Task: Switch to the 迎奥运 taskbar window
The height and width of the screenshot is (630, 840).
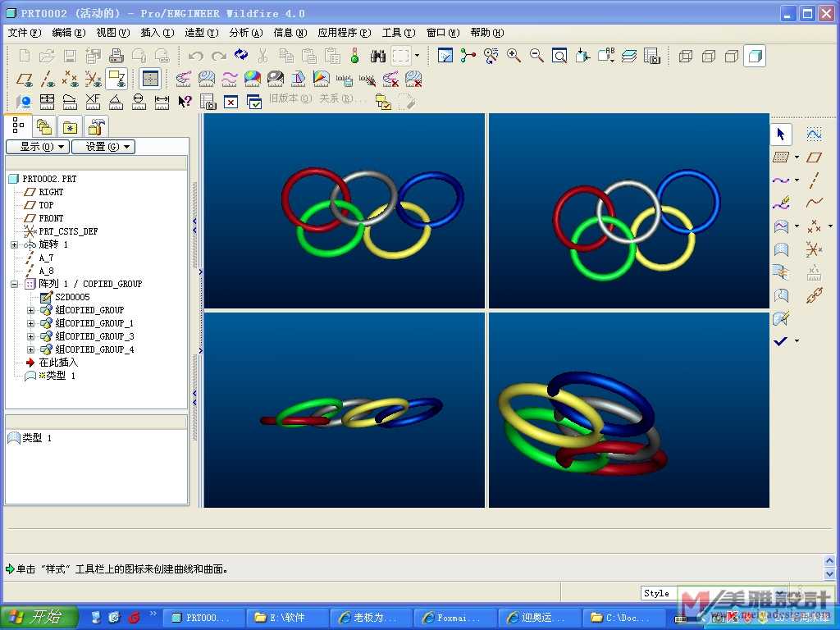Action: click(538, 618)
